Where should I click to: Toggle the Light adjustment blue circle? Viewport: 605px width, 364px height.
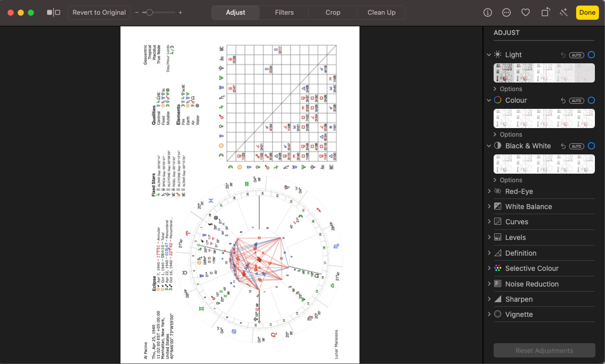[591, 55]
